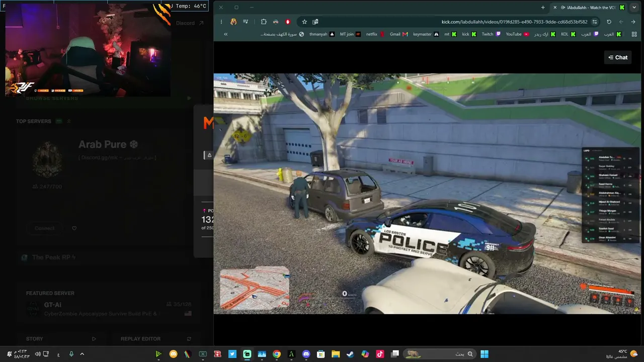
Task: Launch Story mode in the launcher
Action: 61,339
